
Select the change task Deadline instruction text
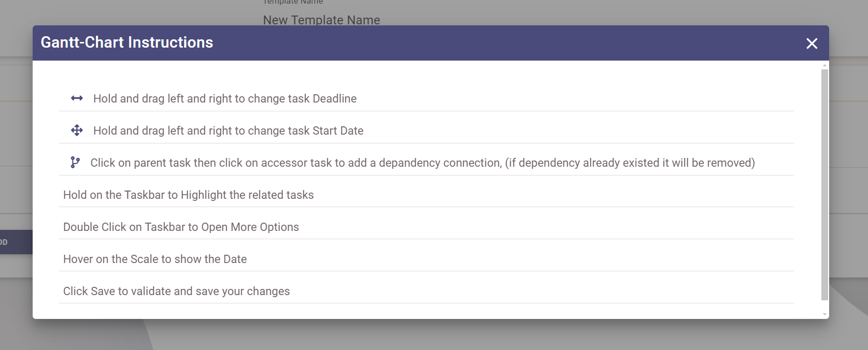(x=225, y=99)
